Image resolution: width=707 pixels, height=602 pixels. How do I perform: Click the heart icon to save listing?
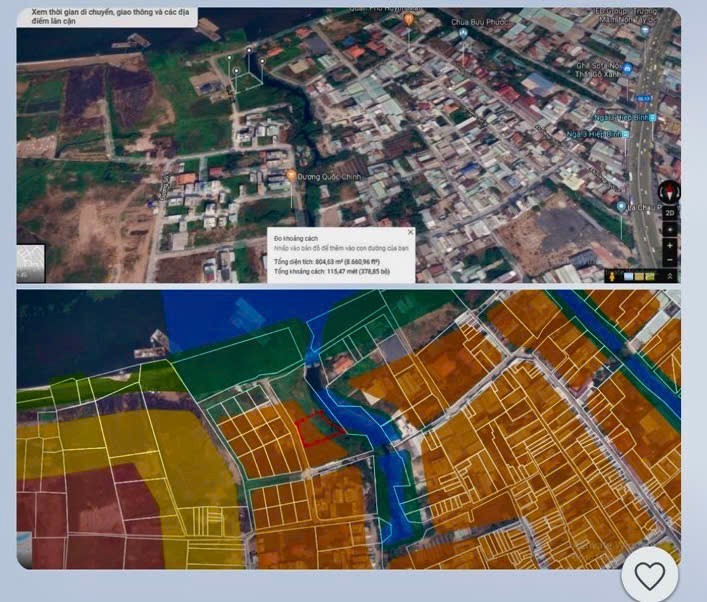tap(649, 575)
